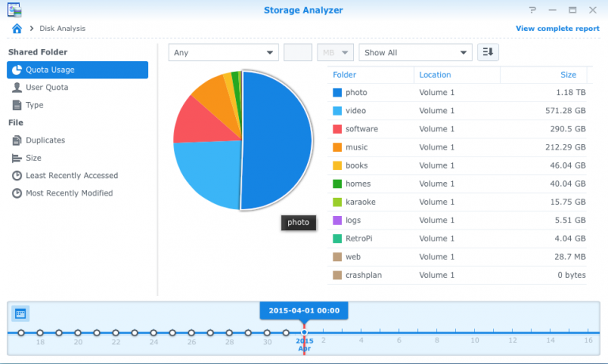
Task: Open Least Recently Accessed report
Action: pyautogui.click(x=72, y=176)
